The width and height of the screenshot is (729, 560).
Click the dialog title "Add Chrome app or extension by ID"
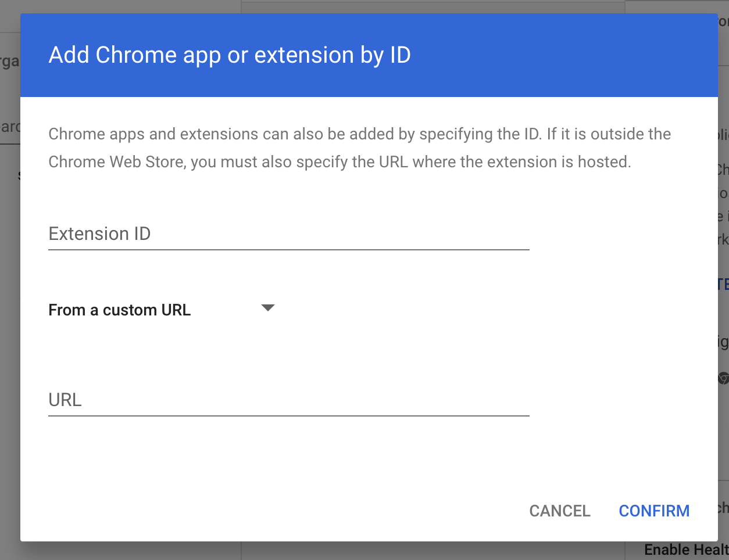pos(230,55)
